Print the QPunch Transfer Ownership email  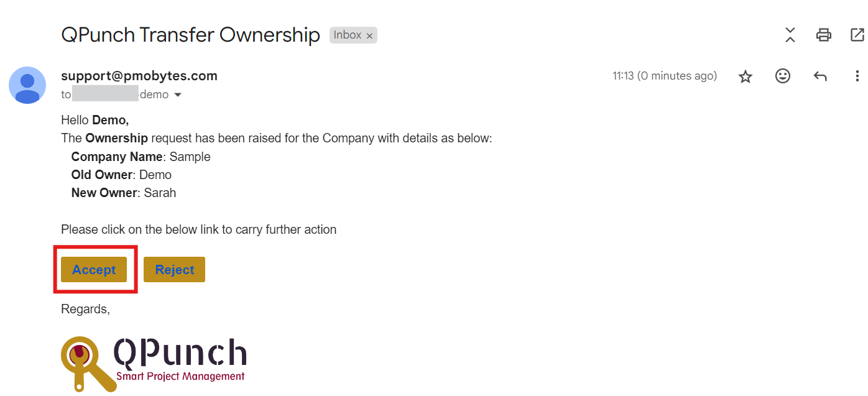[x=824, y=35]
